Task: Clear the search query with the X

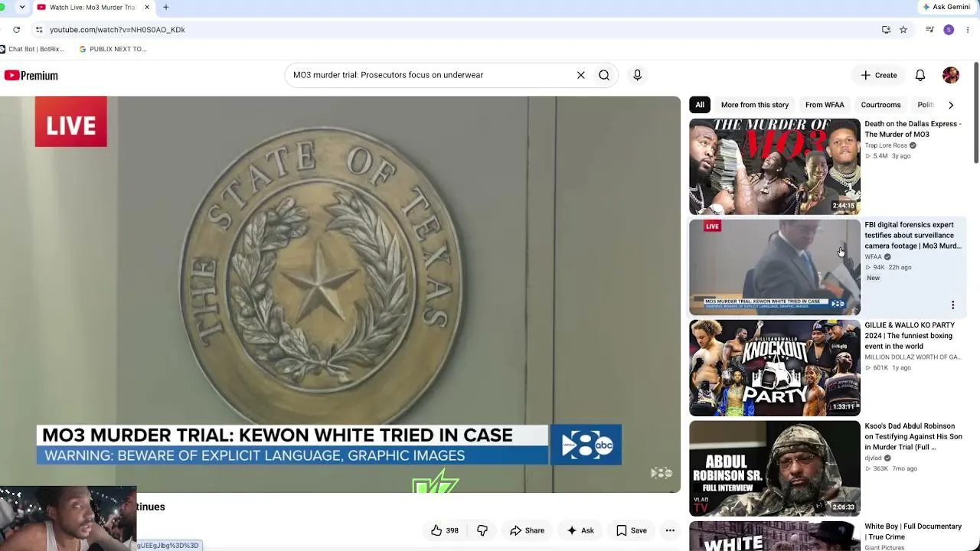Action: pos(581,75)
